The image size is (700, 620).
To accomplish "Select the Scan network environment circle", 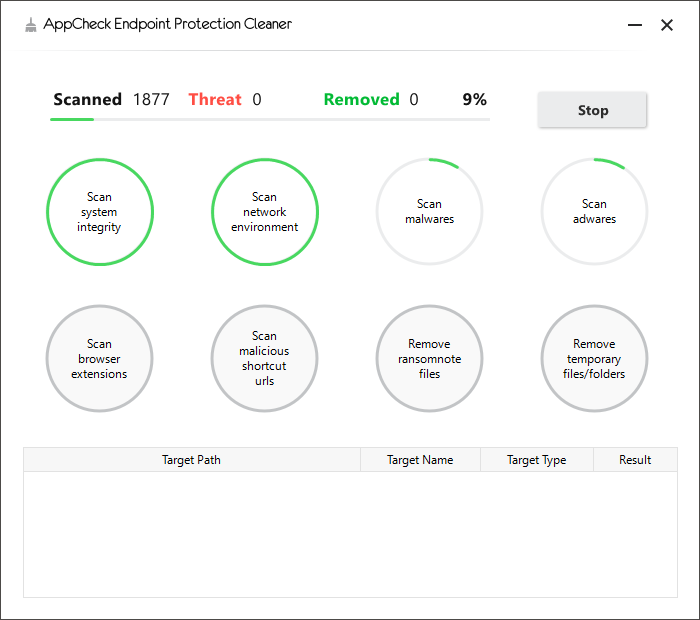I will tap(265, 212).
